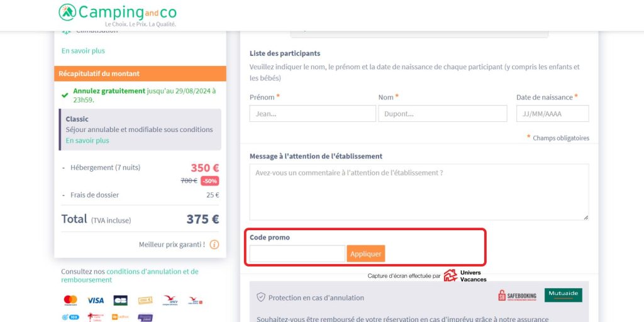The height and width of the screenshot is (322, 644).
Task: Click the green free-cancellation checkmark
Action: coord(65,95)
